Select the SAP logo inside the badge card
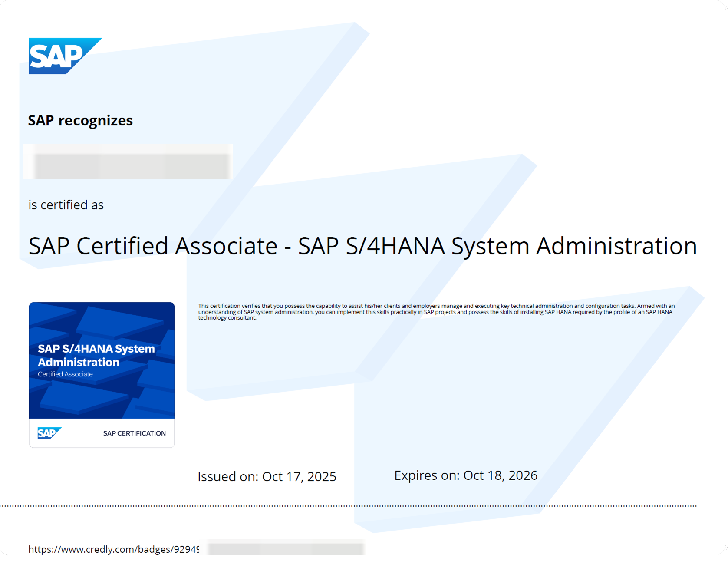 coord(49,433)
